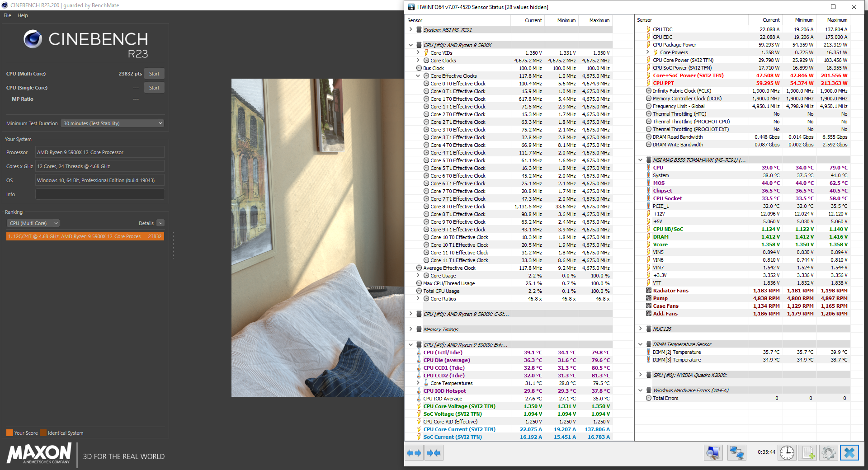
Task: Click the Processor name field
Action: 100,152
